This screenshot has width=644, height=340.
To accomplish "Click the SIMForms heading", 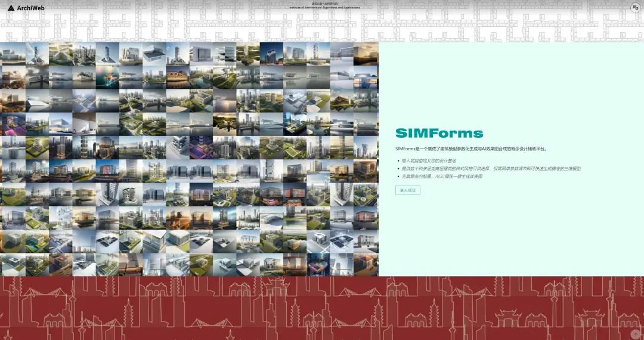I will click(x=439, y=134).
